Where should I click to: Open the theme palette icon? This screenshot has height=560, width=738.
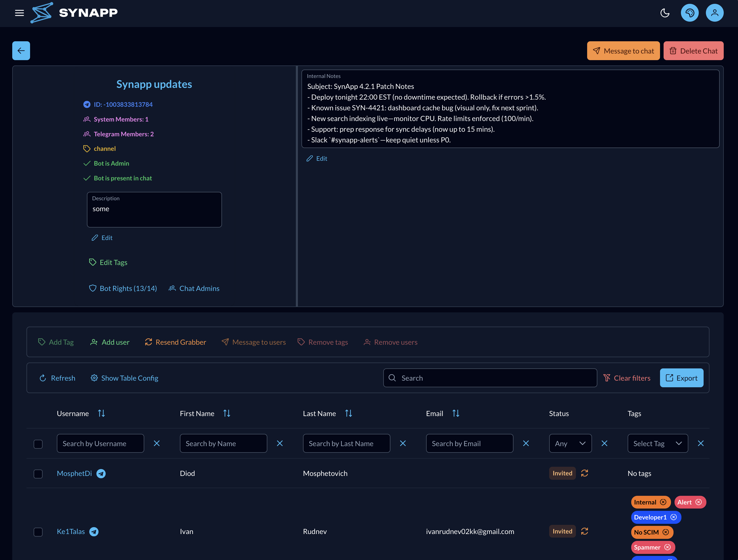690,13
